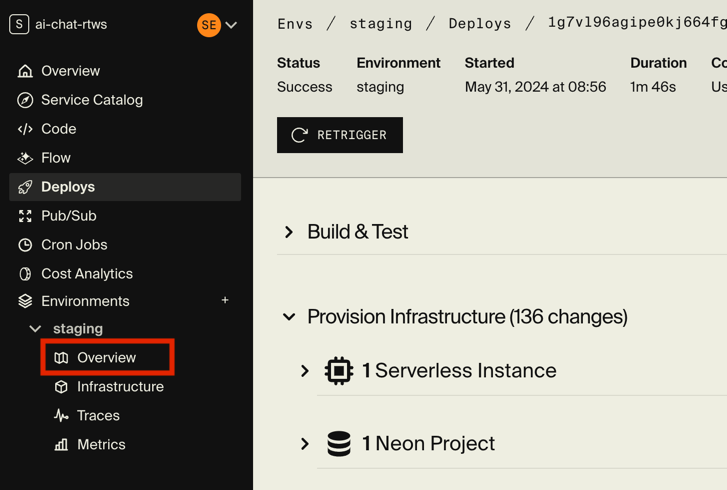Image resolution: width=727 pixels, height=490 pixels.
Task: Open Service Catalog compass icon
Action: pyautogui.click(x=25, y=100)
